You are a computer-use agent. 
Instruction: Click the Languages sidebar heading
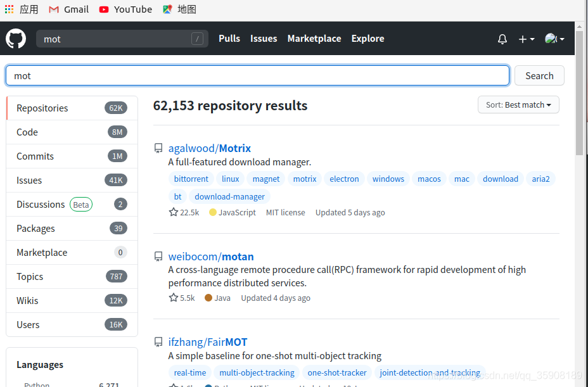[40, 365]
